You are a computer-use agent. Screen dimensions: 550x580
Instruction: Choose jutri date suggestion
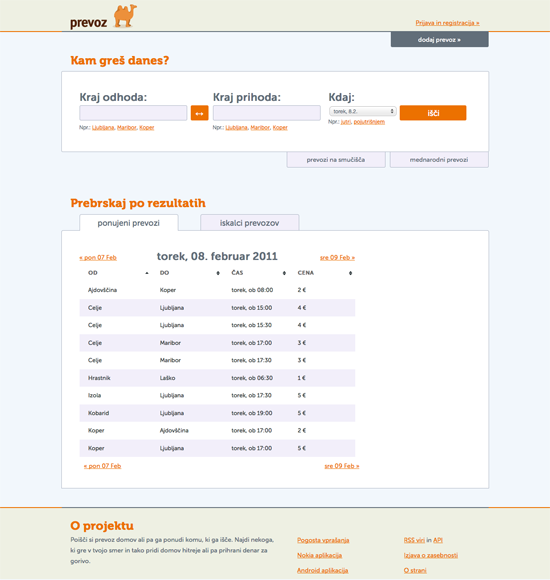[x=345, y=122]
